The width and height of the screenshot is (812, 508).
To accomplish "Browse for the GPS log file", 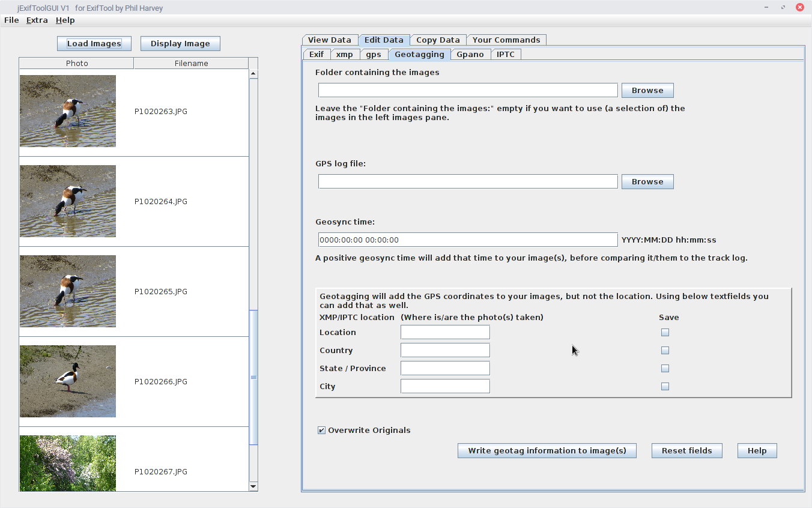I will point(647,181).
